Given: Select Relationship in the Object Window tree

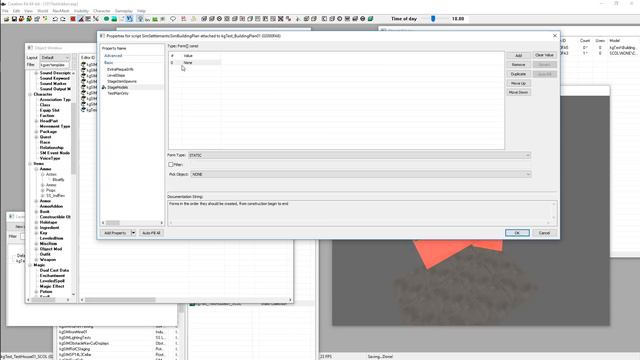Looking at the screenshot, I should click(51, 147).
